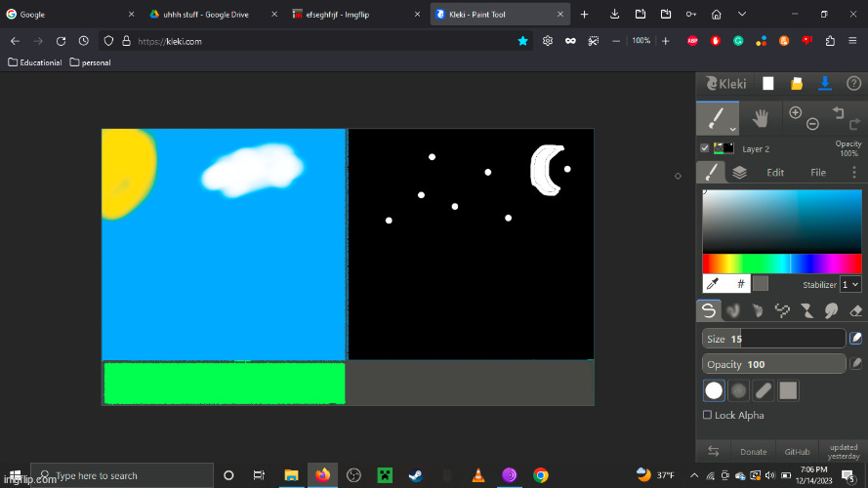Adjust the brush Opacity slider
This screenshot has width=868, height=488.
773,363
